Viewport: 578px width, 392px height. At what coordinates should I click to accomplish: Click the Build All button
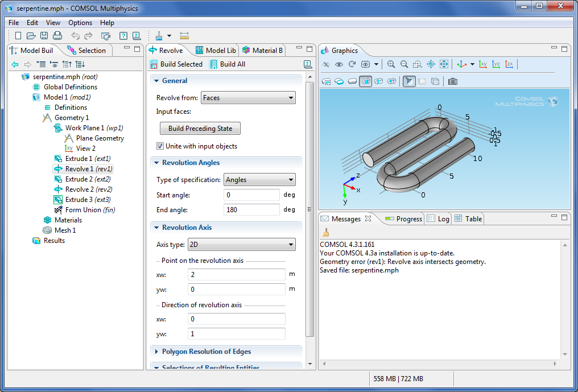click(x=228, y=64)
